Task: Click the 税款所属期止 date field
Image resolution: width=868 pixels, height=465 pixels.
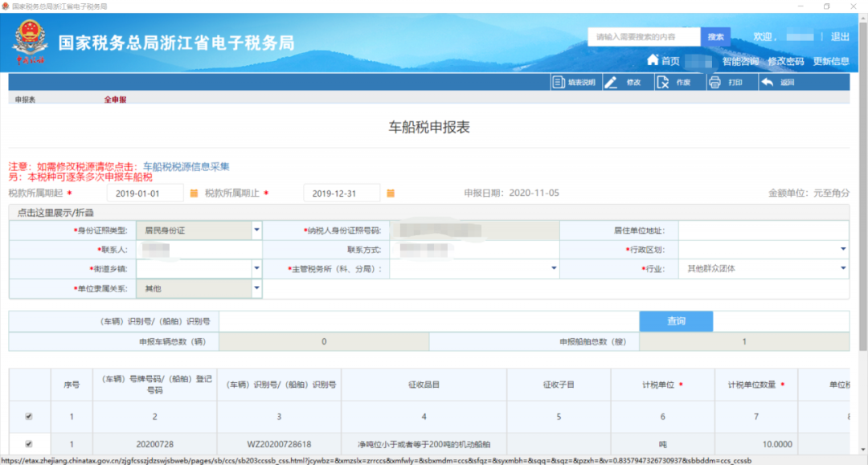Action: click(342, 194)
